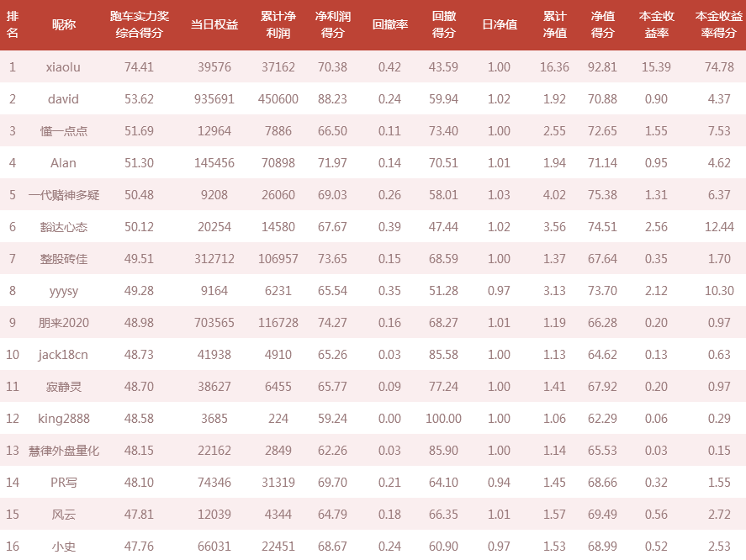
Task: Select the 日净值 column header
Action: [x=499, y=24]
